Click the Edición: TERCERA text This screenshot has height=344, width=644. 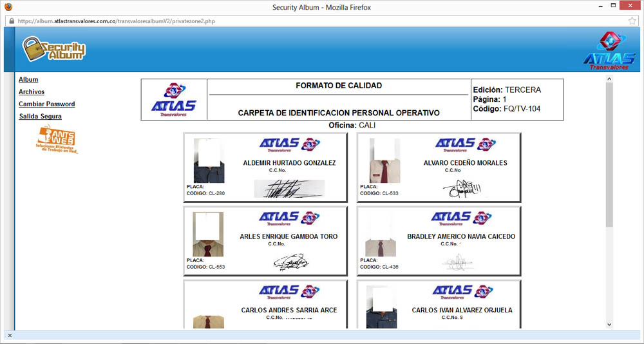(507, 90)
